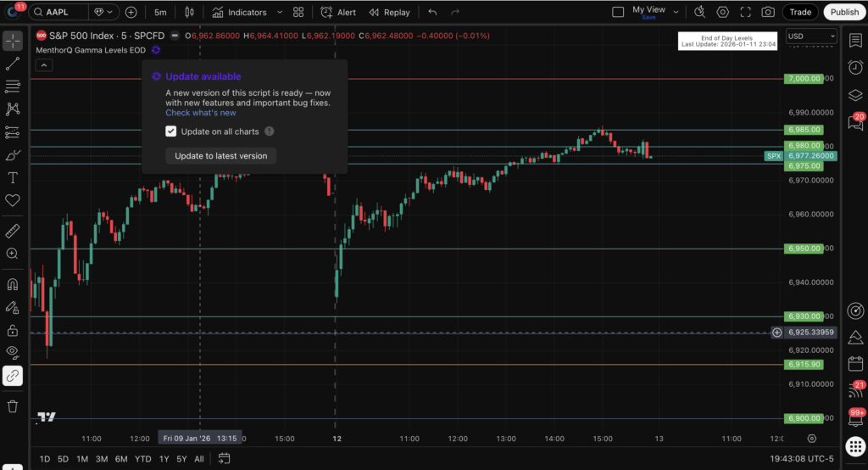This screenshot has height=470, width=868.
Task: Open notifications bell with 99+ badge
Action: (x=855, y=418)
